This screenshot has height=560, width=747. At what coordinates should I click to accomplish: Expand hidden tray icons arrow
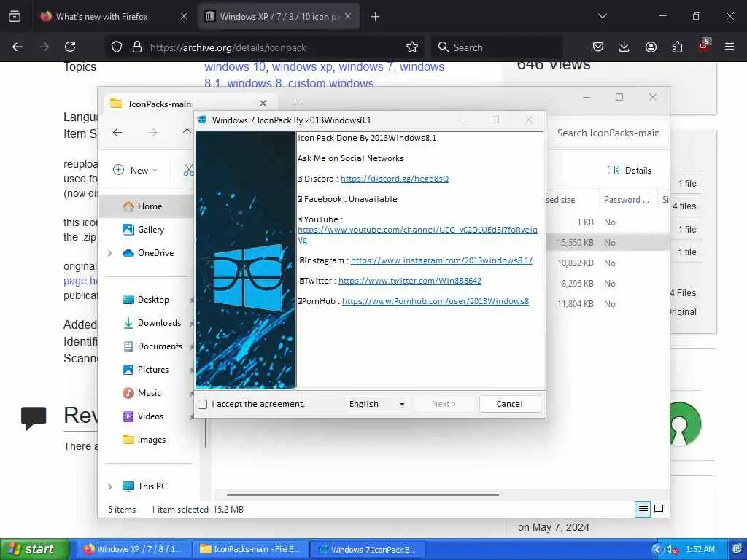657,550
